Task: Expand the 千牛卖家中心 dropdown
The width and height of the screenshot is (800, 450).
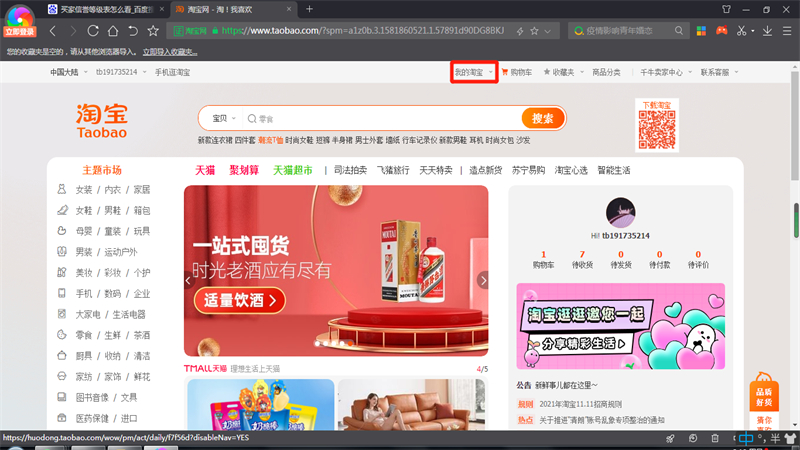Action: pyautogui.click(x=666, y=72)
